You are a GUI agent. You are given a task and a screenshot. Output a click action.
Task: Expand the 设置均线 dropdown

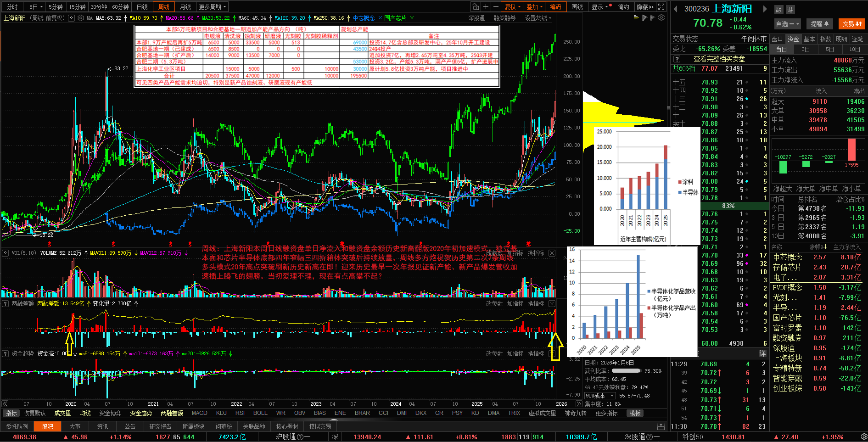538,18
